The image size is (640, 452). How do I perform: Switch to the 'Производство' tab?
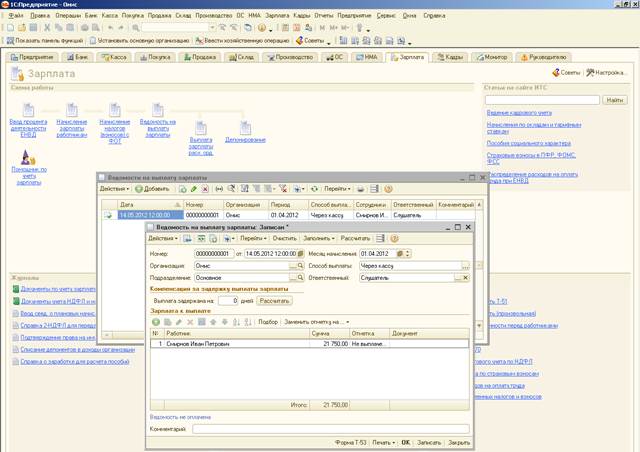(289, 57)
